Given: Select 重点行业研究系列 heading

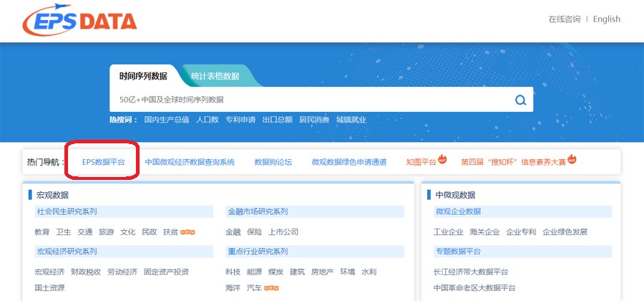Looking at the screenshot, I should click(x=258, y=252).
